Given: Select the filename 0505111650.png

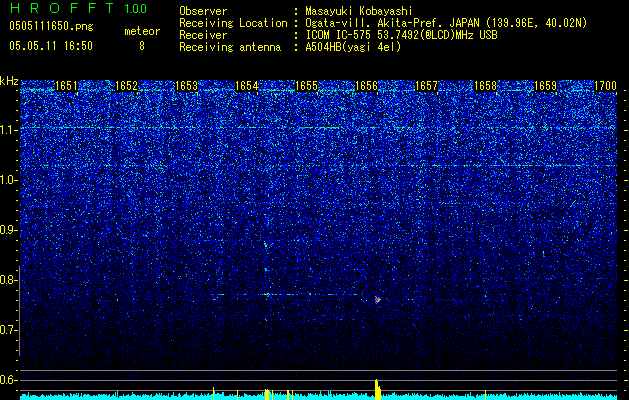Looking at the screenshot, I should coord(51,26).
